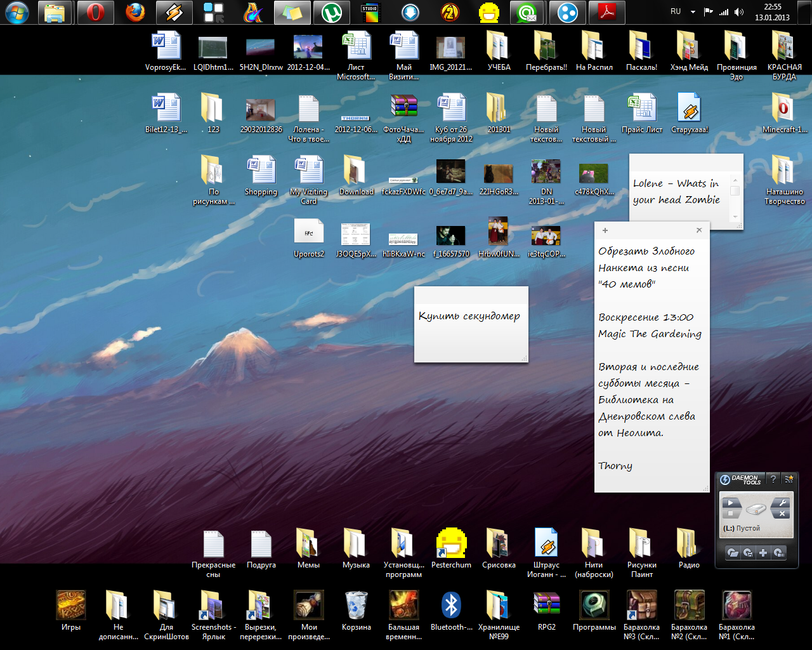Image resolution: width=812 pixels, height=650 pixels.
Task: Open the RU language selector in the tray
Action: click(x=676, y=11)
